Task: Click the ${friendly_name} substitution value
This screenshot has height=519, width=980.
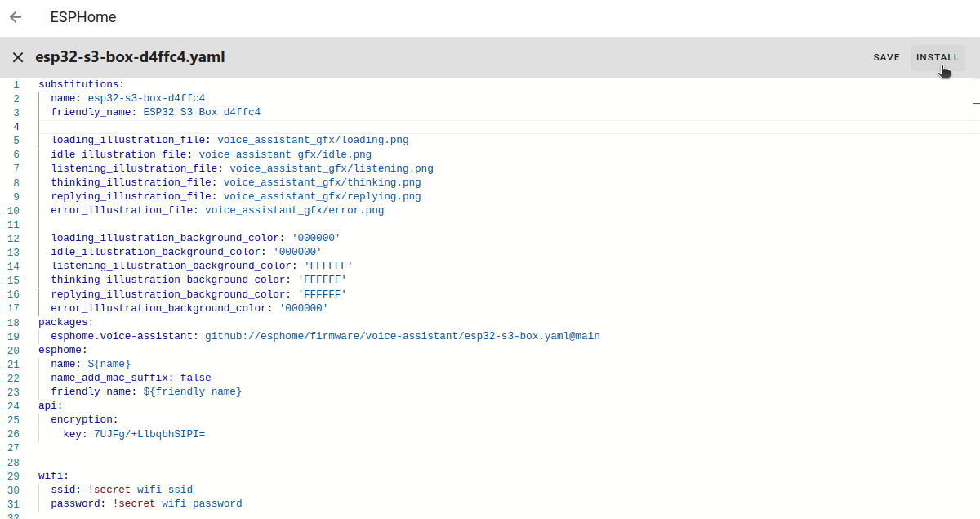Action: (x=192, y=391)
